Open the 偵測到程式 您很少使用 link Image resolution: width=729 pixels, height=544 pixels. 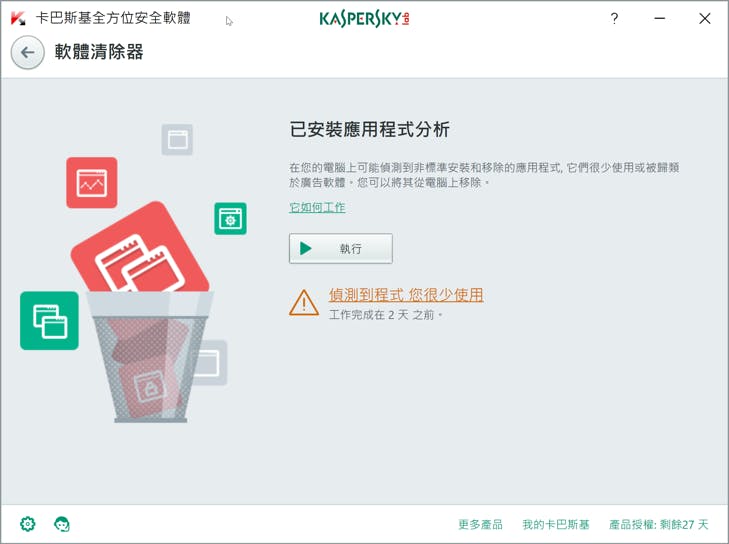[406, 295]
